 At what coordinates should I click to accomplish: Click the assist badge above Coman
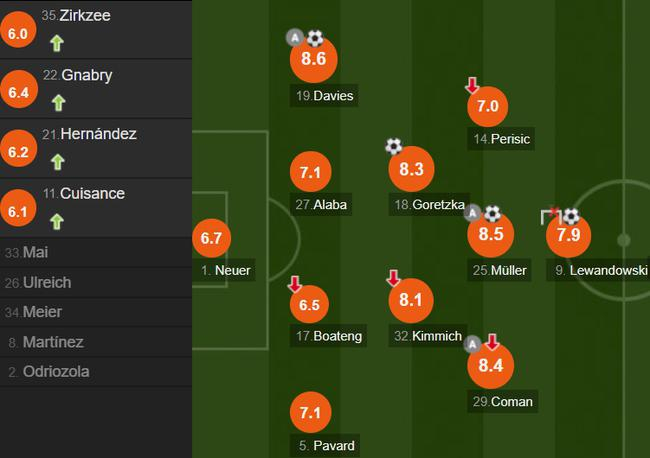pyautogui.click(x=474, y=343)
